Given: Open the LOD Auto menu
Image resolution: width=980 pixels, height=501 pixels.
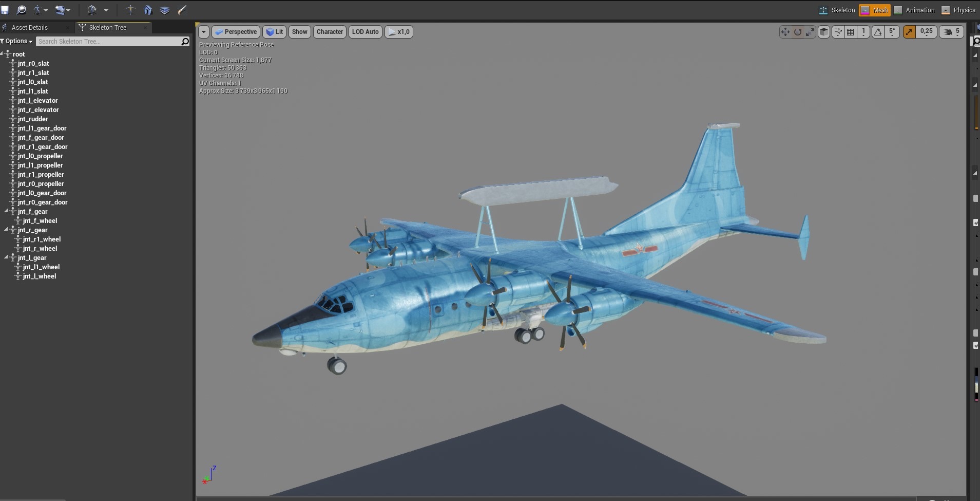Looking at the screenshot, I should click(x=365, y=32).
